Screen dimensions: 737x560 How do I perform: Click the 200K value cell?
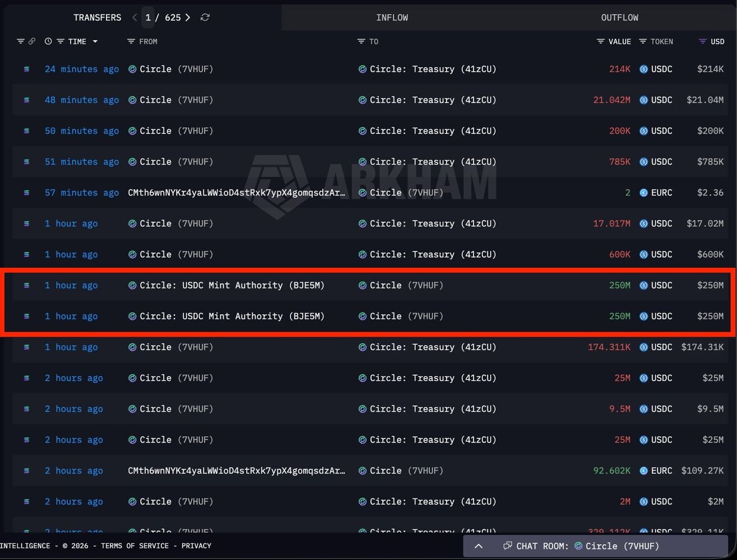coord(620,130)
